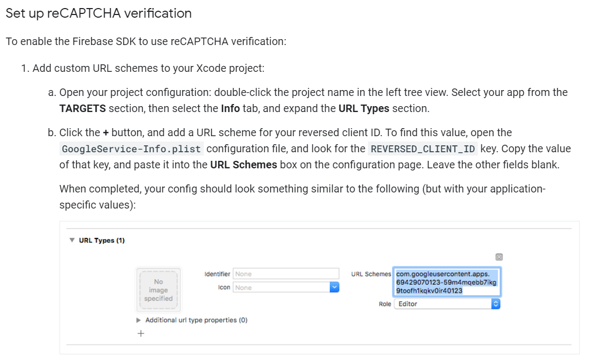The height and width of the screenshot is (364, 592).
Task: Click the add (+) icon below the URL type
Action: pos(140,333)
